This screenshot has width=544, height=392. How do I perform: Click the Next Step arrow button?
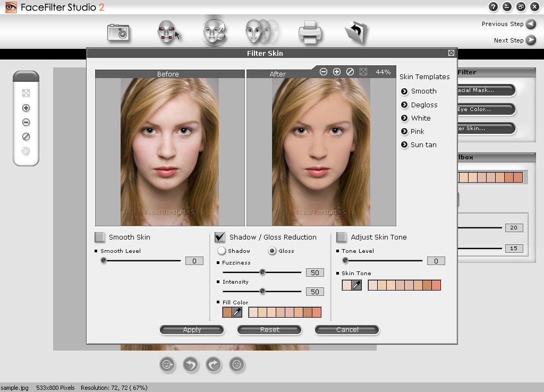(x=531, y=40)
